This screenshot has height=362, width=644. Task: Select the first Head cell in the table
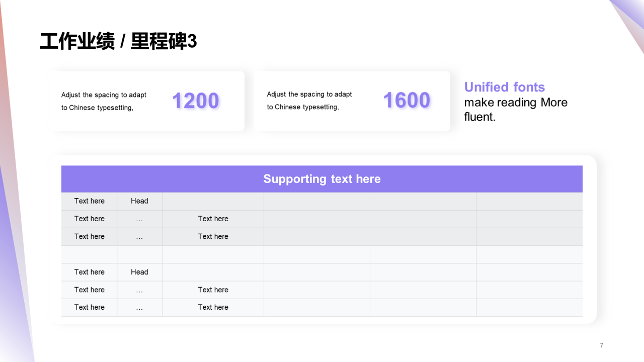139,201
